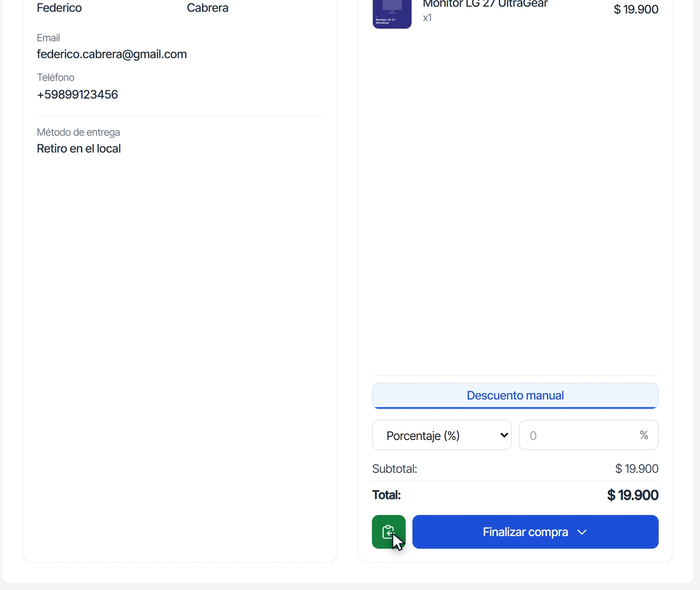This screenshot has width=700, height=590.
Task: Click the Total: label
Action: [x=386, y=495]
